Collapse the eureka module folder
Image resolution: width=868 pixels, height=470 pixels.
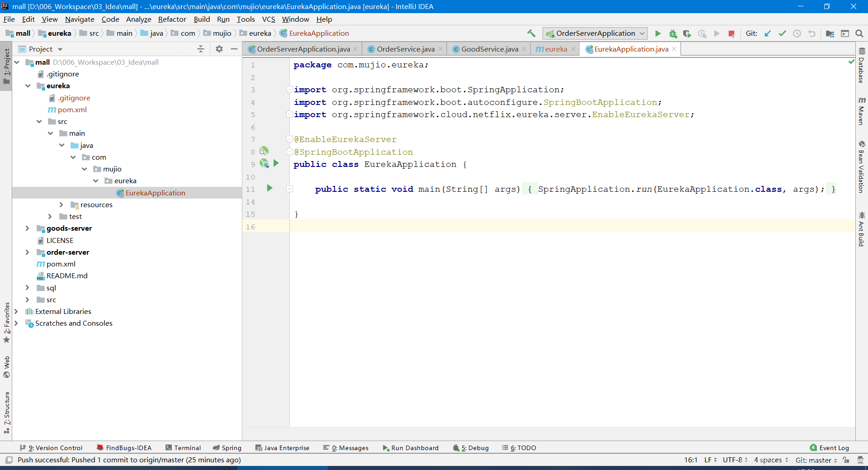(28, 85)
